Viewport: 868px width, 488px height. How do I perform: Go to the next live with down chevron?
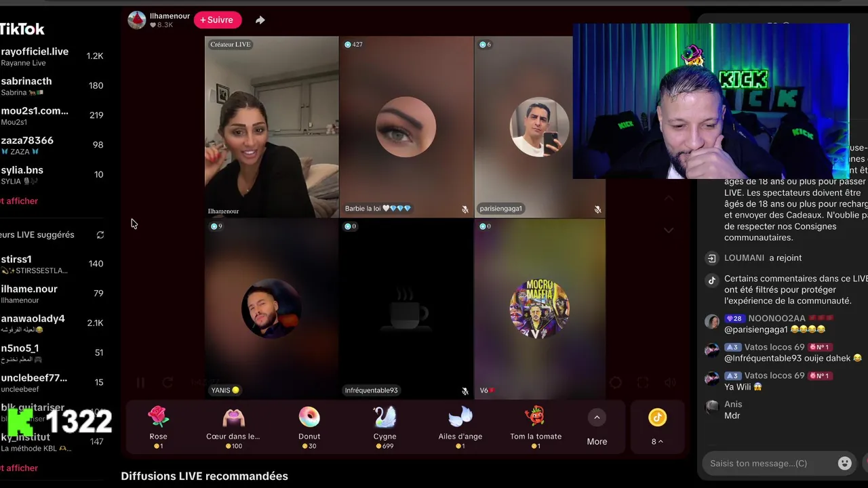pos(669,230)
